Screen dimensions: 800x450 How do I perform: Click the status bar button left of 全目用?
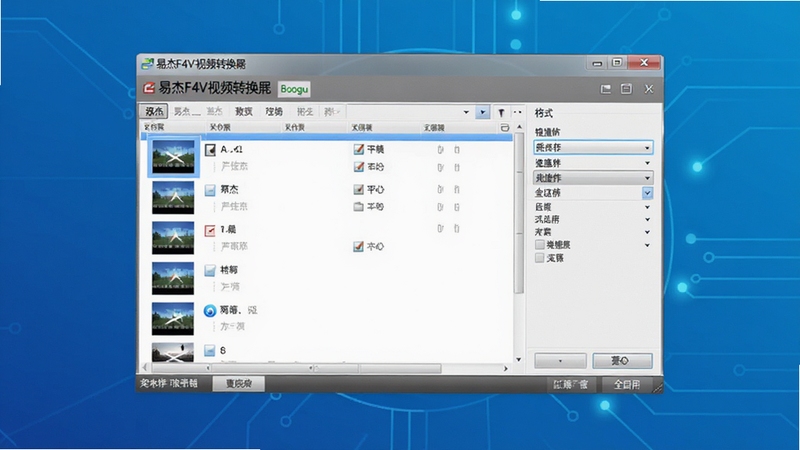click(570, 384)
